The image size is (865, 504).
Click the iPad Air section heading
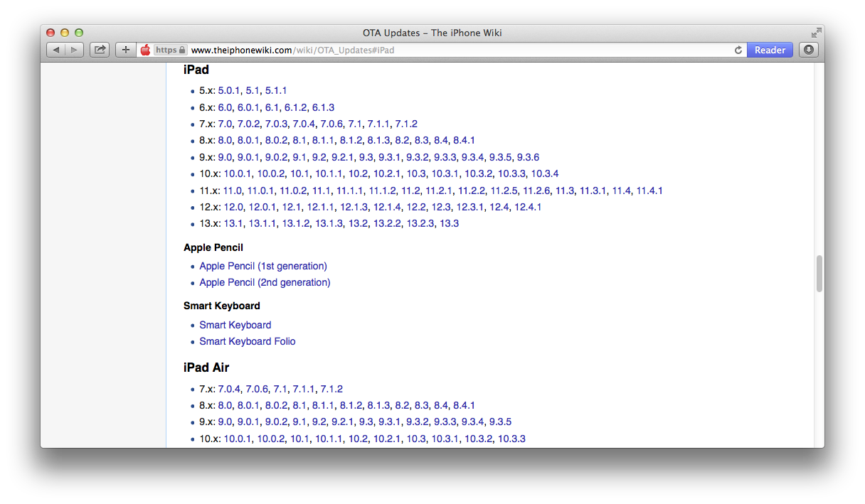(x=206, y=368)
